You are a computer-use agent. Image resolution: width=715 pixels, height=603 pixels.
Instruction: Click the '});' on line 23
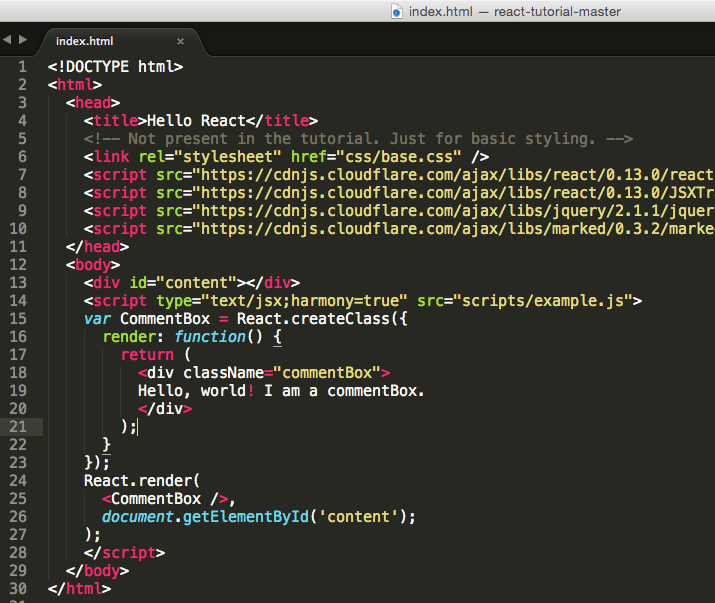tap(97, 463)
